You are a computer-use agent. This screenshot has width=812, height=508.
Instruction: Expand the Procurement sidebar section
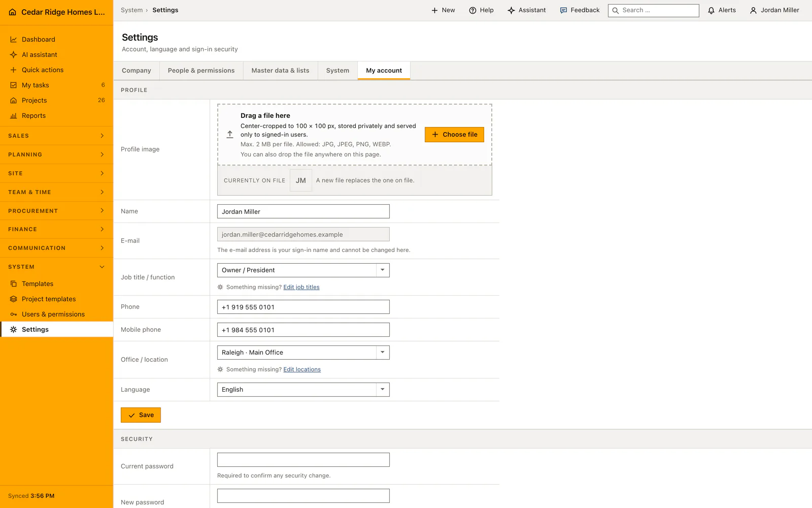pos(56,211)
